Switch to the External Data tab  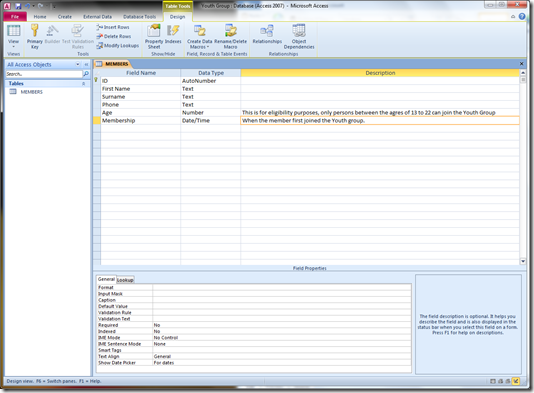97,17
